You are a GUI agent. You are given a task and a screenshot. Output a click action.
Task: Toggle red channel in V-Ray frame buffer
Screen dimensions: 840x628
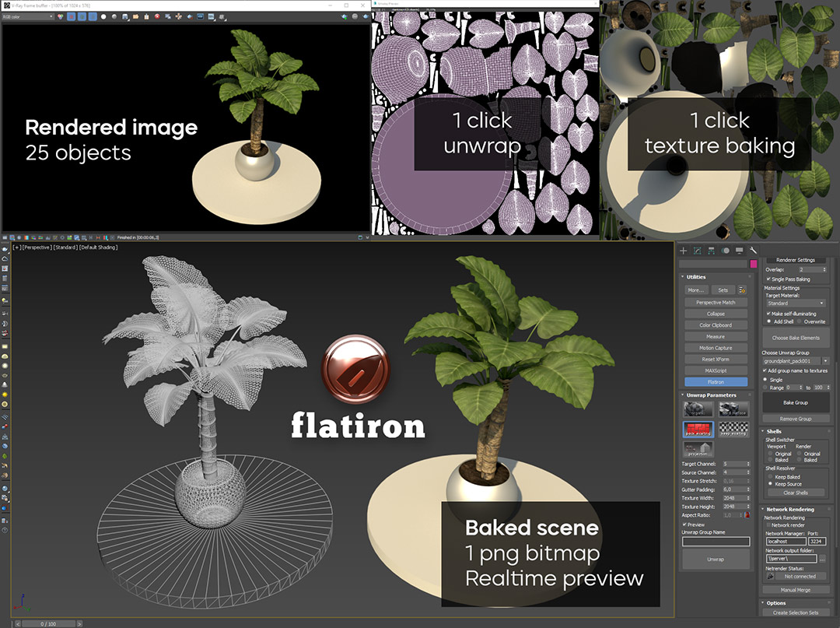pyautogui.click(x=72, y=16)
